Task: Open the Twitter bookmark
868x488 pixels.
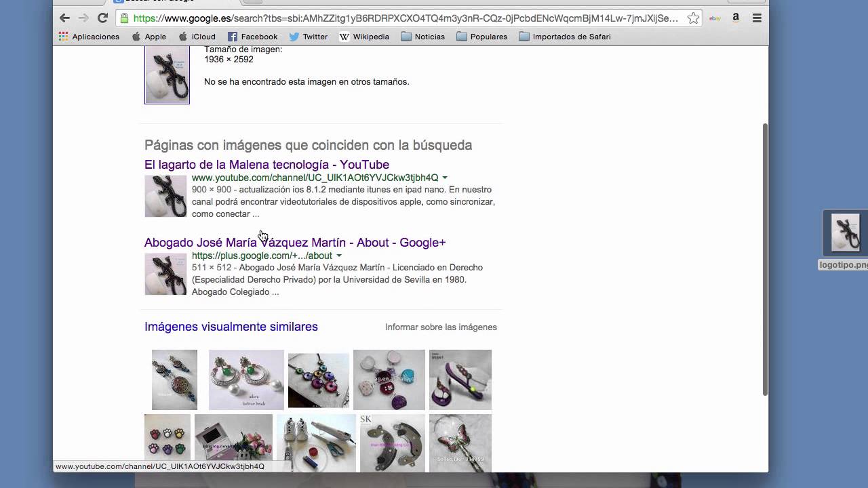Action: pyautogui.click(x=308, y=37)
